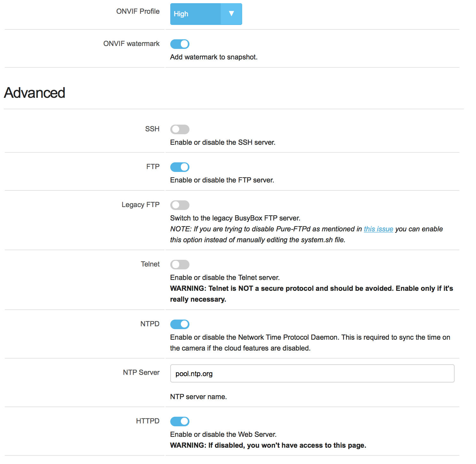
Task: Disable the NTPD daemon toggle
Action: coord(180,324)
